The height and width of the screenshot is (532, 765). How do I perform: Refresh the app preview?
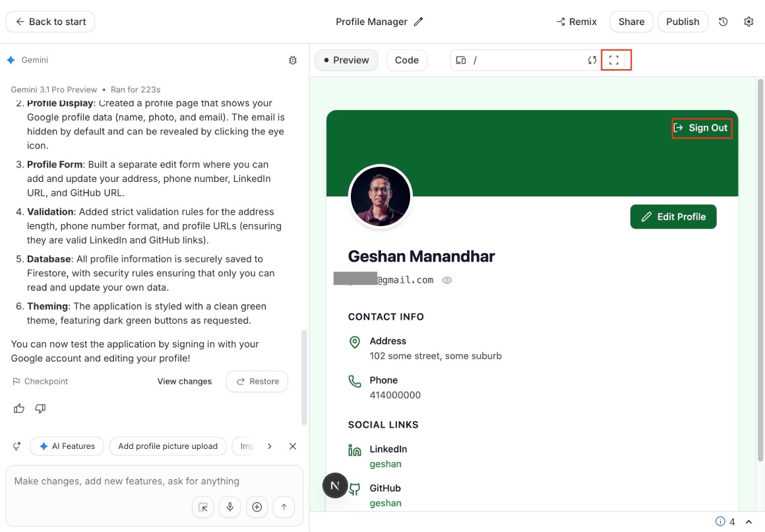[x=592, y=59]
